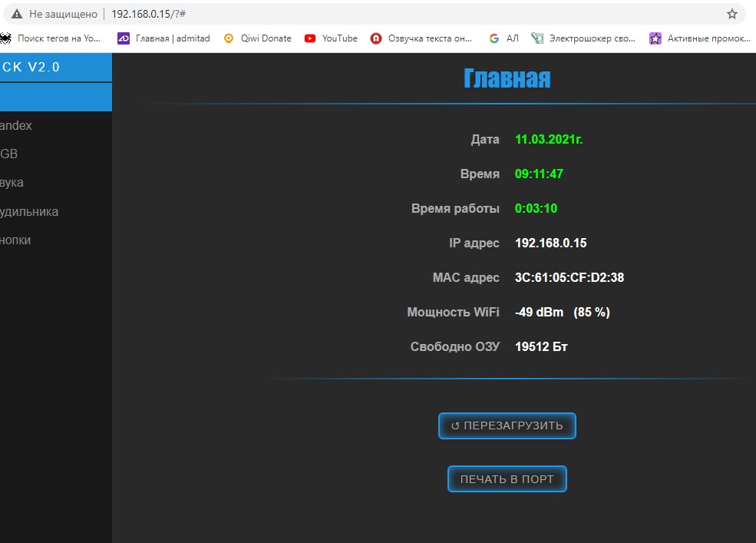Viewport: 756px width, 543px height.
Task: Click the WiFi strength value -49 dBm
Action: point(539,313)
